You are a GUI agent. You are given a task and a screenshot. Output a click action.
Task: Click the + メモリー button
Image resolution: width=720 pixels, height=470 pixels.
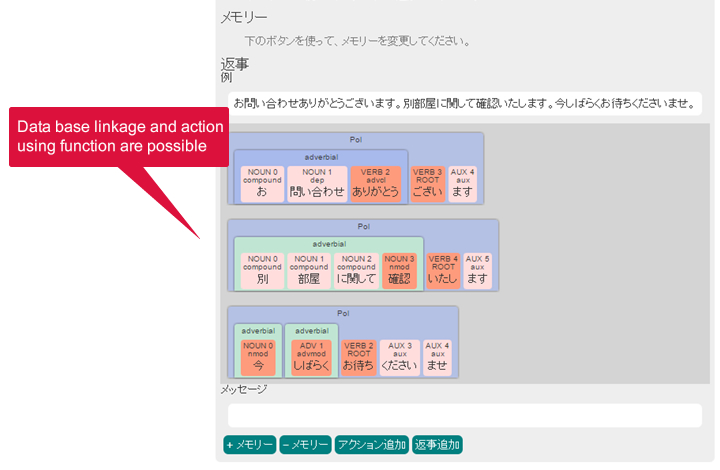[x=249, y=445]
